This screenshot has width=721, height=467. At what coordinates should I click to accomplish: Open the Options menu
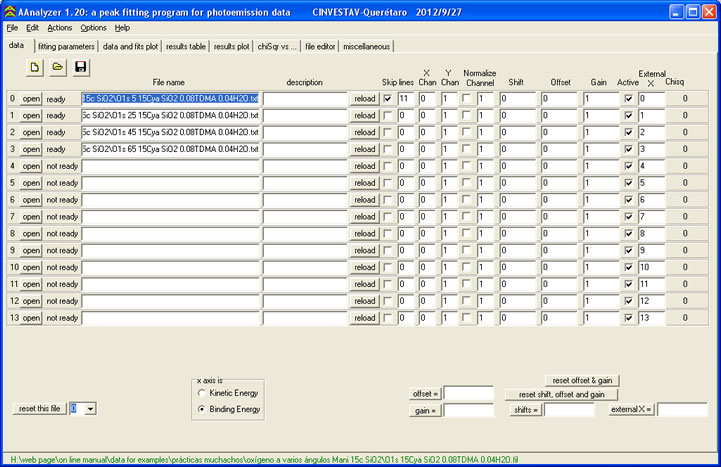pos(93,28)
